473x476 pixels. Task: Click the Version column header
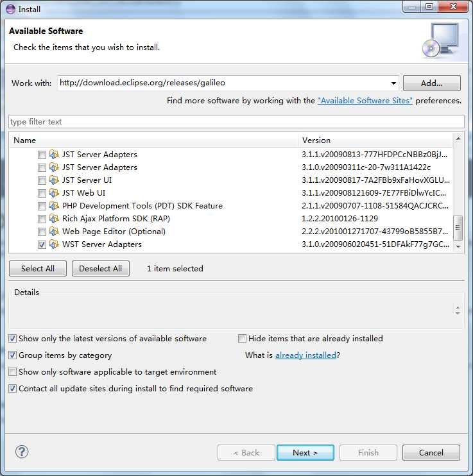pos(375,140)
